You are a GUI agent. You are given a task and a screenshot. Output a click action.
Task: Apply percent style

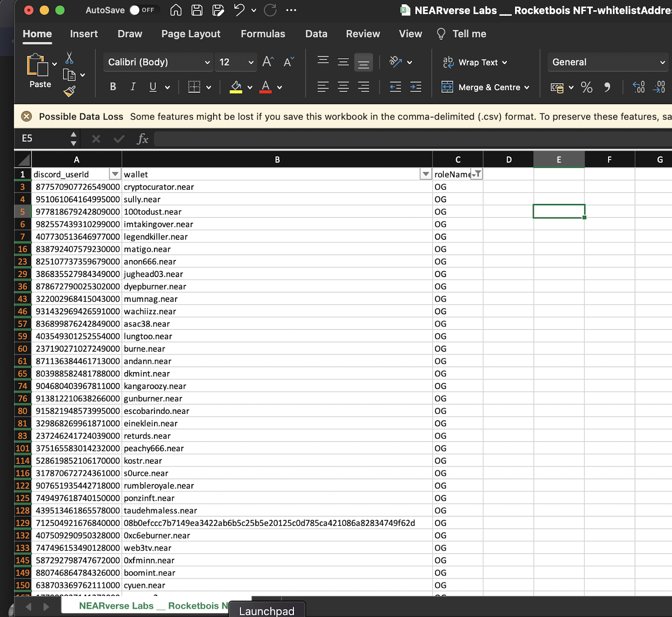pyautogui.click(x=587, y=87)
